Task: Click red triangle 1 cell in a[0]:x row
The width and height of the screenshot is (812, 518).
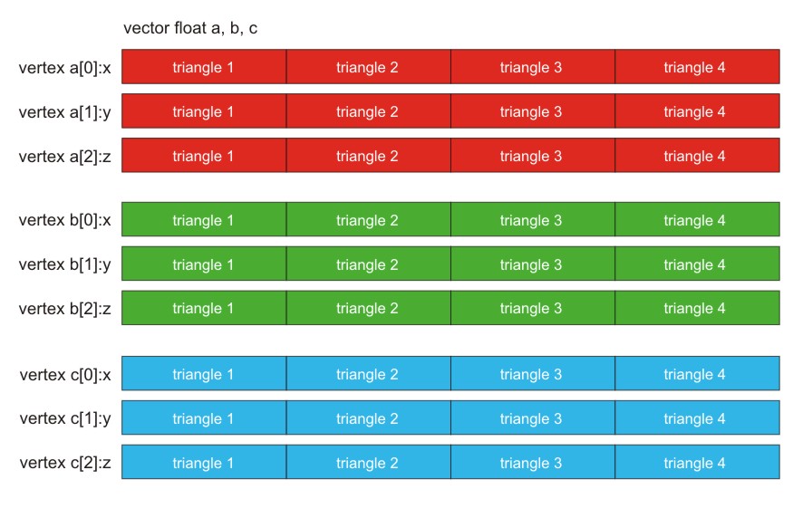Action: pos(204,67)
